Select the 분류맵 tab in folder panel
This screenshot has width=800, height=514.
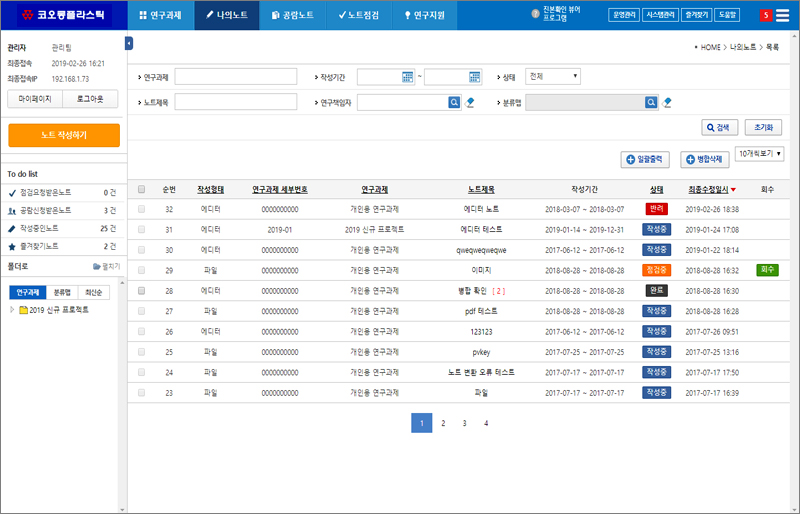[62, 292]
